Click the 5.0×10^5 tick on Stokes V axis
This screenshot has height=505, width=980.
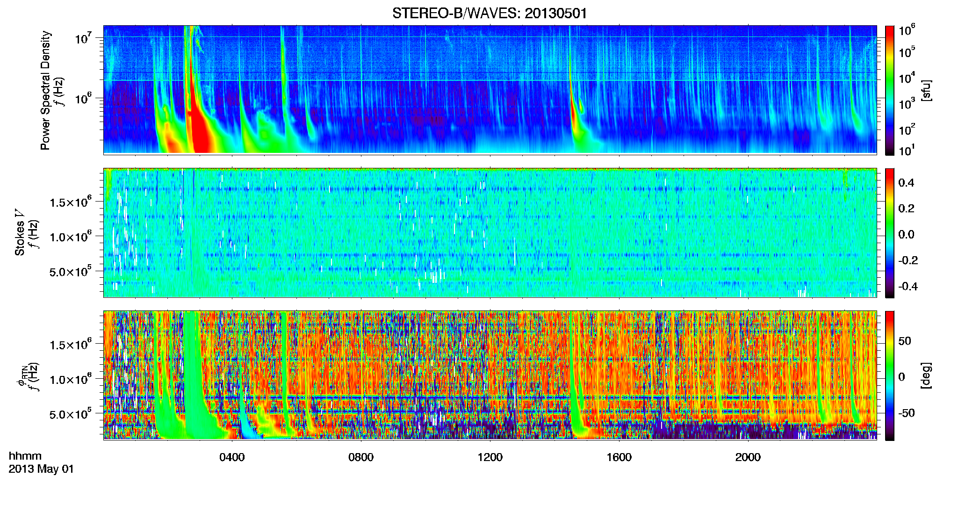(71, 271)
